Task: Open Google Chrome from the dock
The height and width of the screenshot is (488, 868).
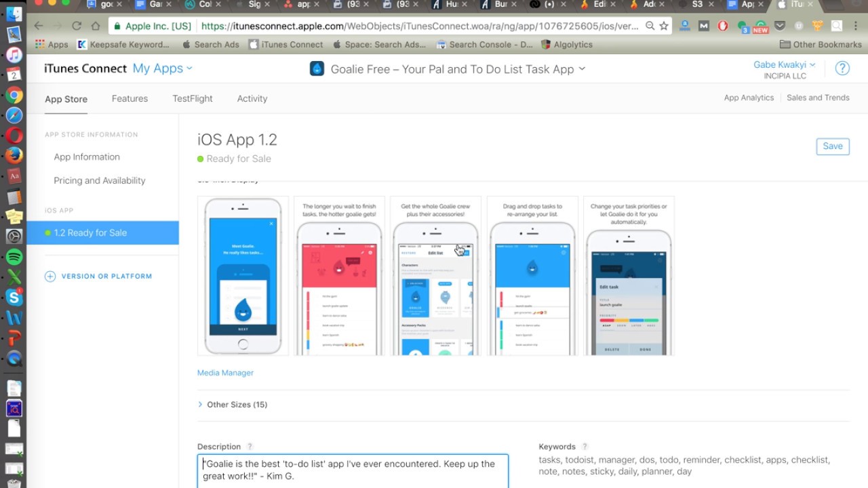Action: coord(14,95)
